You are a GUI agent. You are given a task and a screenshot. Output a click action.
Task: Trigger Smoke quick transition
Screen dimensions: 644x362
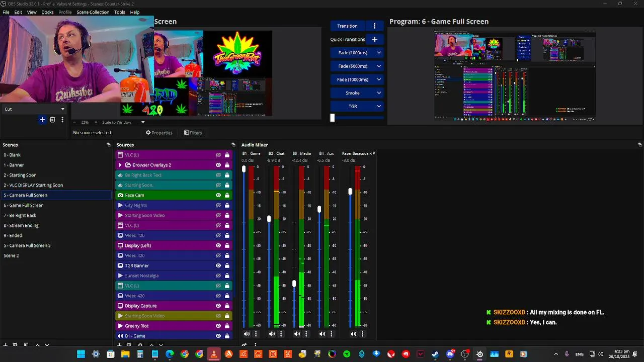click(x=353, y=93)
